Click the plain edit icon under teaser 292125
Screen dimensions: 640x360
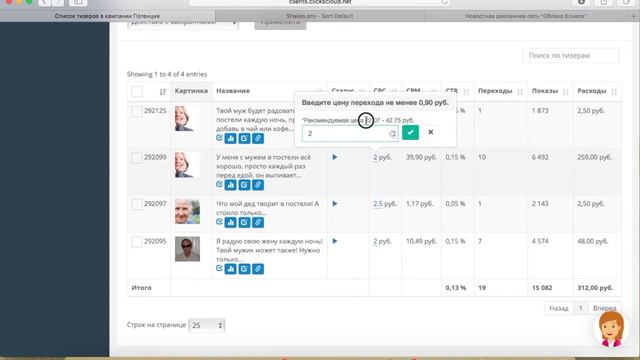(x=219, y=138)
